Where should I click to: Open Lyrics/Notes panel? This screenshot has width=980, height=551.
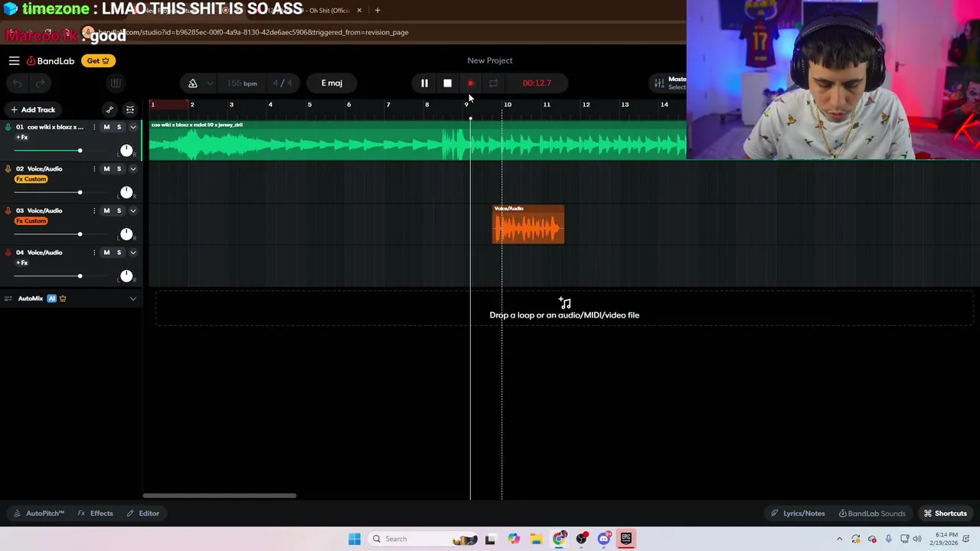click(798, 514)
